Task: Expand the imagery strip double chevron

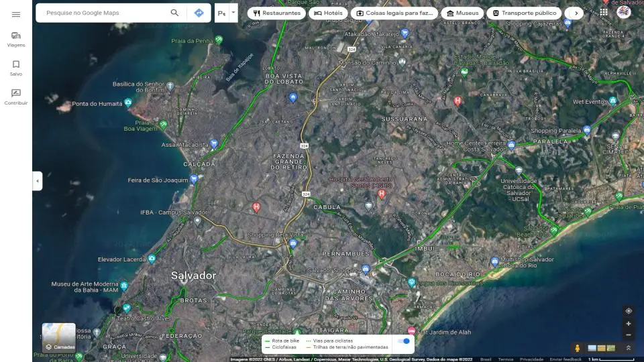Action: 628,348
